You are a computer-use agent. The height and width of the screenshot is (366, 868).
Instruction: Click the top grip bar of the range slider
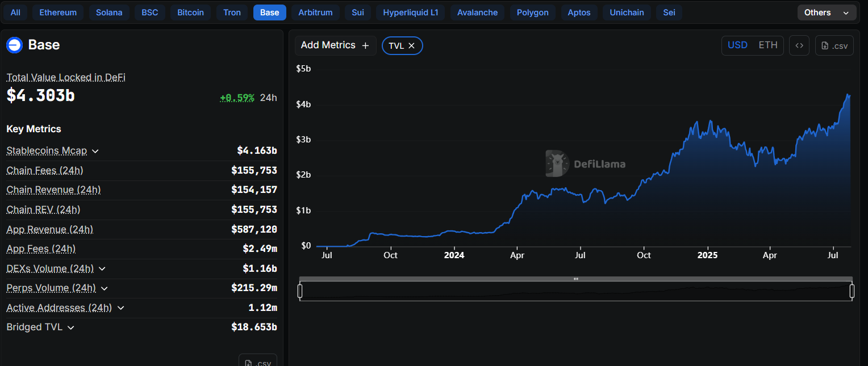pyautogui.click(x=576, y=279)
